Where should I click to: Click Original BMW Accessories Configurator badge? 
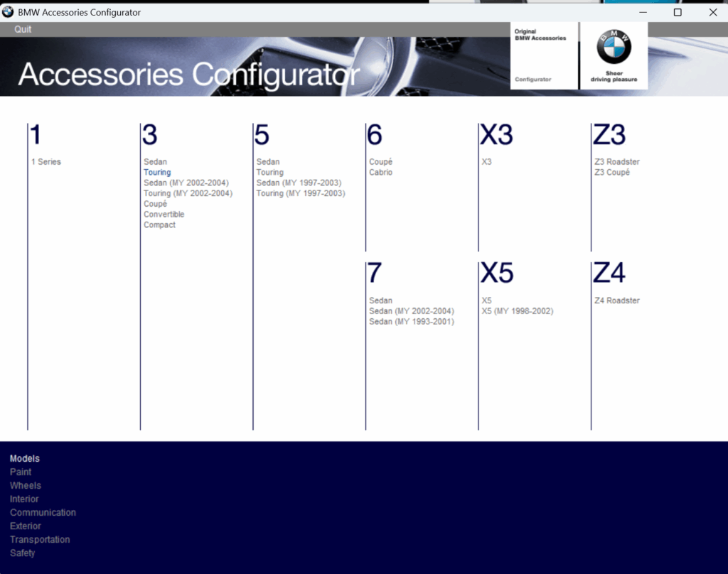[x=544, y=55]
